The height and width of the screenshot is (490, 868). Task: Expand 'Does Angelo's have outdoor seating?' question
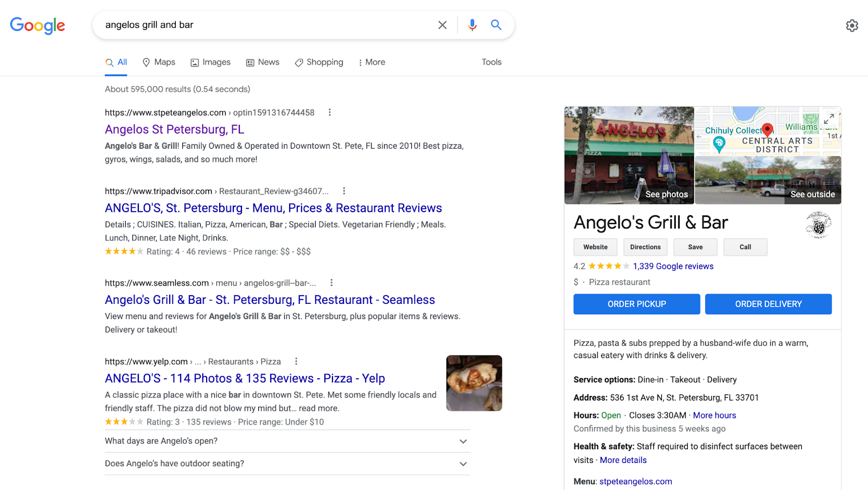click(288, 464)
